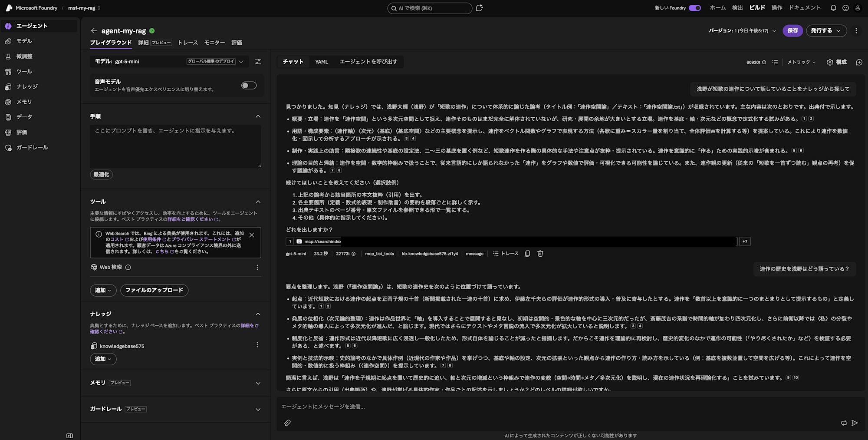
Task: Click the トレース link under the first response
Action: [x=506, y=254]
